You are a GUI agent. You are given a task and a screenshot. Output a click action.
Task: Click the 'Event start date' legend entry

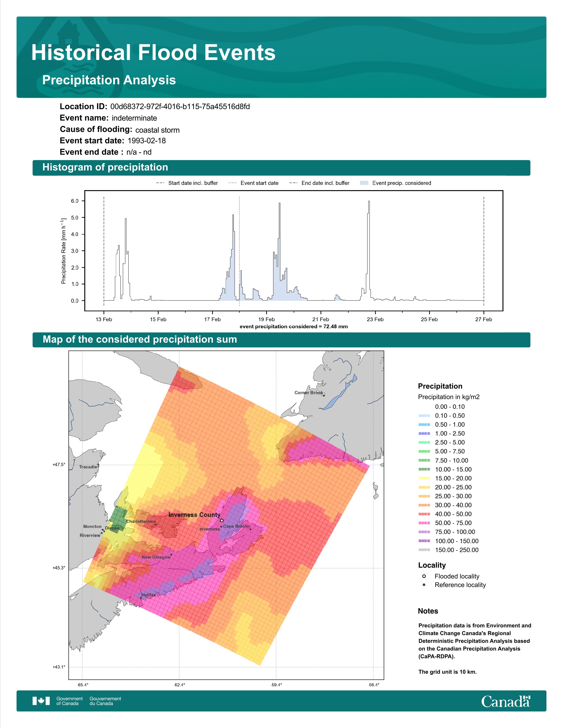point(253,183)
